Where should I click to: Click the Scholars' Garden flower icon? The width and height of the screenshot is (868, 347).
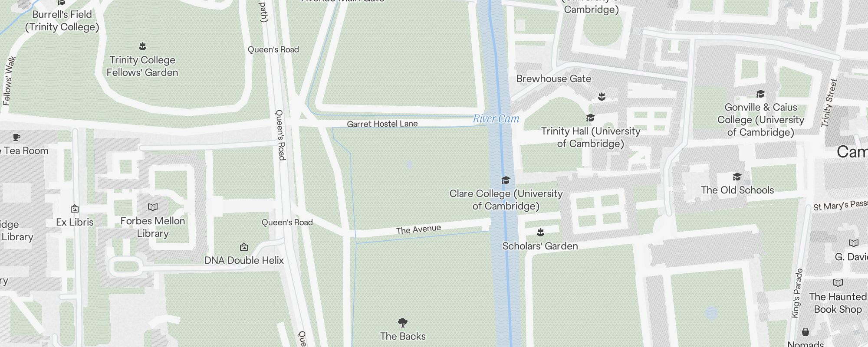[x=540, y=232]
